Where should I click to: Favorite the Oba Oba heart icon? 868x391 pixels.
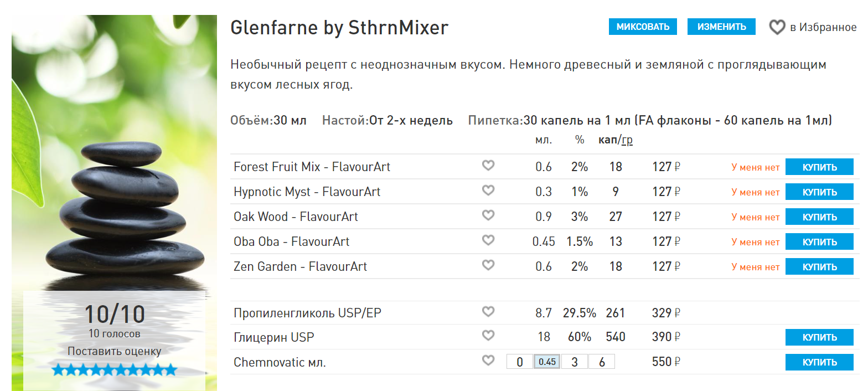coord(488,240)
